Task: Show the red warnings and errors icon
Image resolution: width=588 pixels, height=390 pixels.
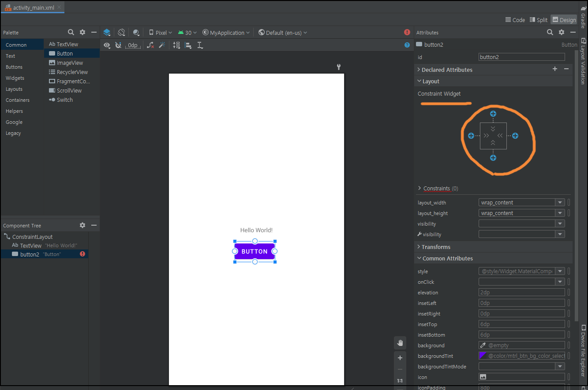Action: pos(407,32)
